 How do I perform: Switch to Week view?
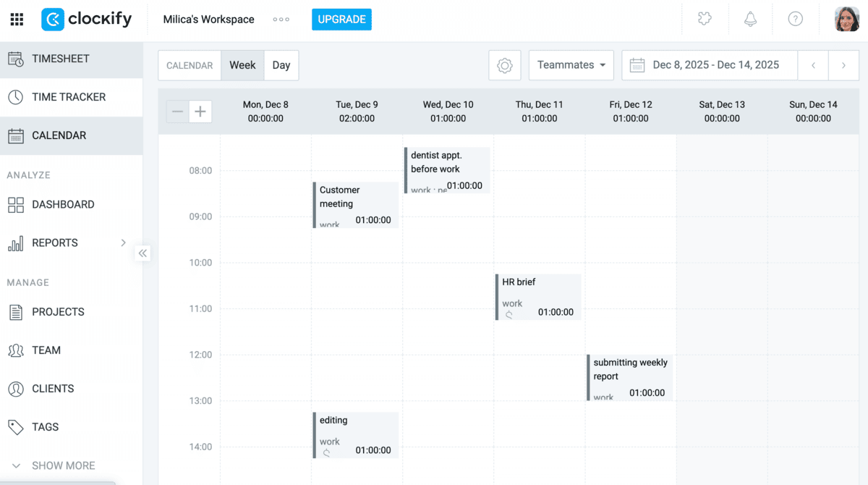242,64
